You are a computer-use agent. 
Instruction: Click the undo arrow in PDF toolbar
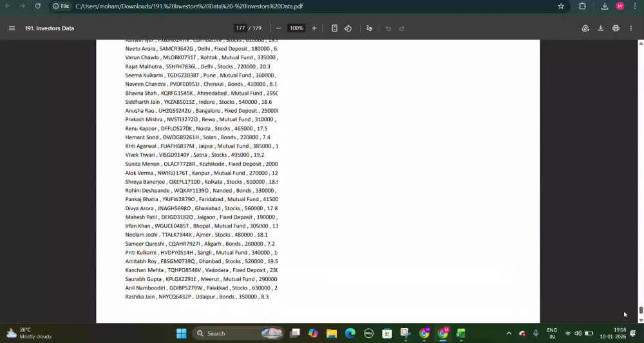click(x=388, y=28)
